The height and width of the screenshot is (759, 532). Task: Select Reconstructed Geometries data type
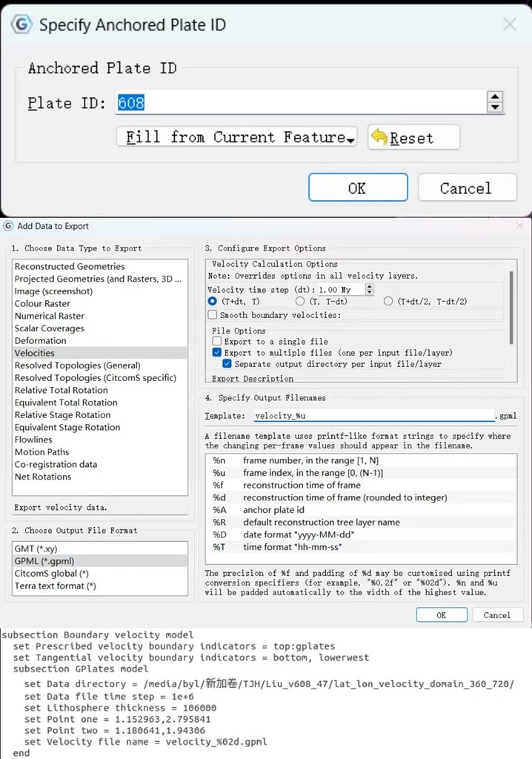point(100,266)
